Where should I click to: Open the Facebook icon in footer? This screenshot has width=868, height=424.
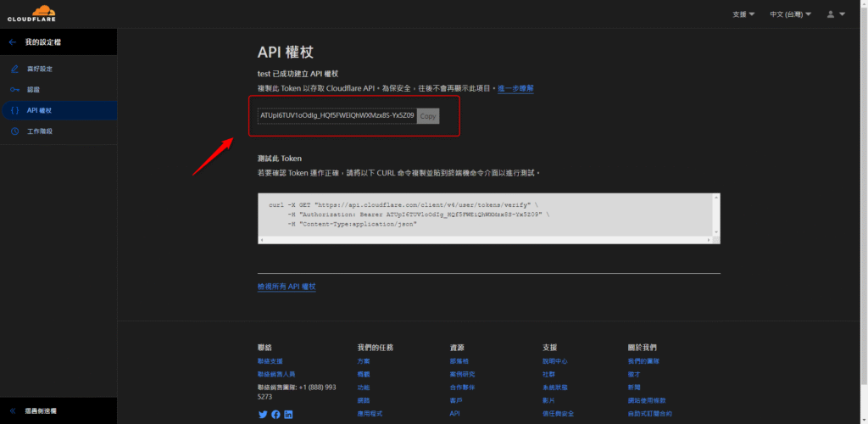(275, 414)
